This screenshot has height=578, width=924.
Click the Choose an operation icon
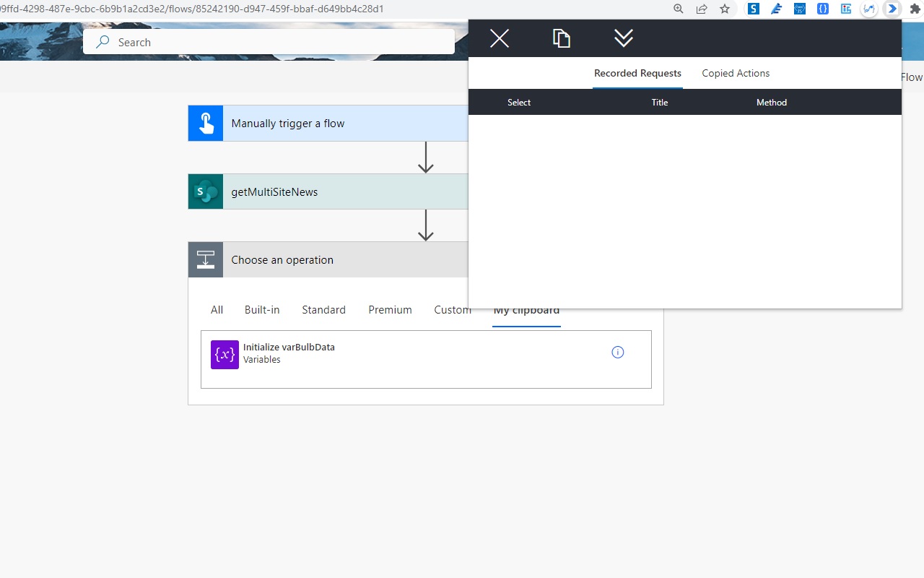pos(206,259)
